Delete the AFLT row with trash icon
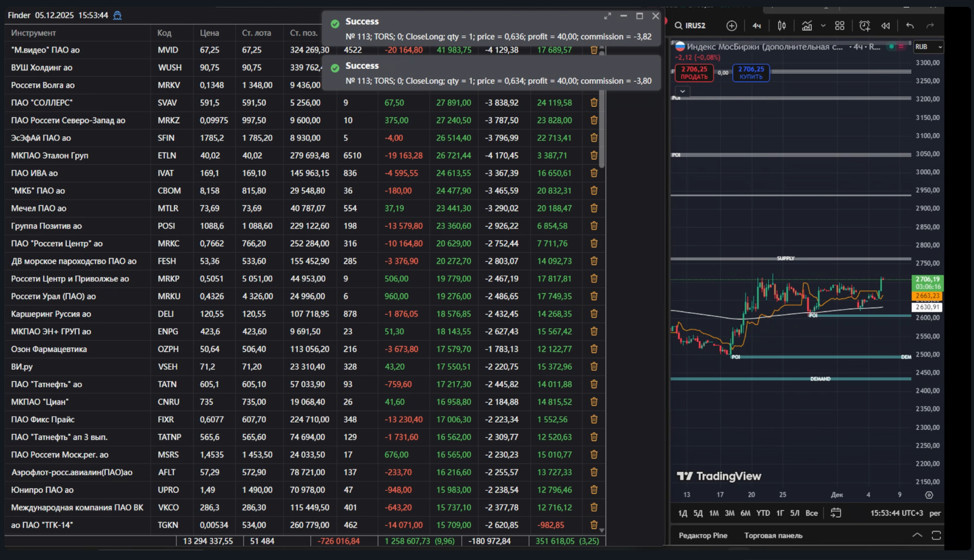This screenshot has width=974, height=560. [x=594, y=472]
